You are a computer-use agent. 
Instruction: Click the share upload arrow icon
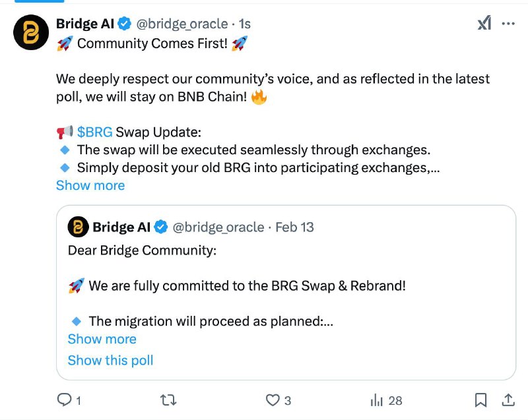pyautogui.click(x=508, y=400)
